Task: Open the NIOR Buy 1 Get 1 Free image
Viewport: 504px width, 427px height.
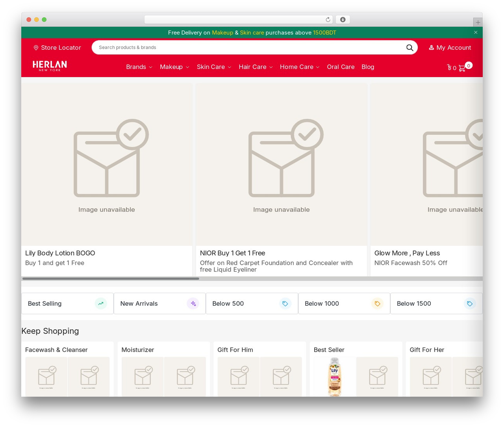Action: tap(282, 165)
